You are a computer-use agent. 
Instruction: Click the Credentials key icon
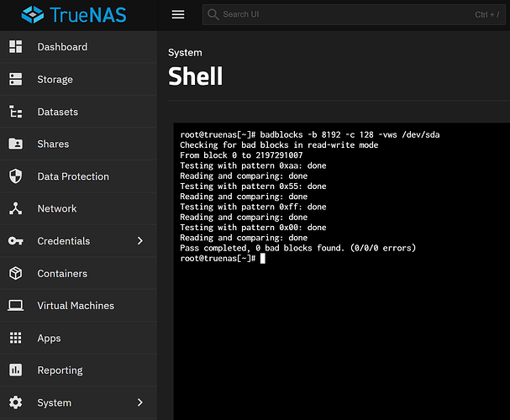[16, 241]
